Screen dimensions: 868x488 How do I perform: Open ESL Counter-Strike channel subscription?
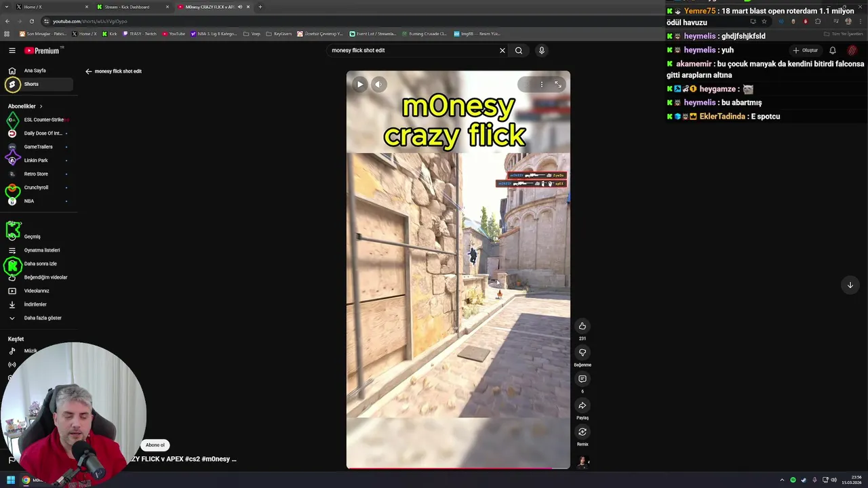pos(37,120)
